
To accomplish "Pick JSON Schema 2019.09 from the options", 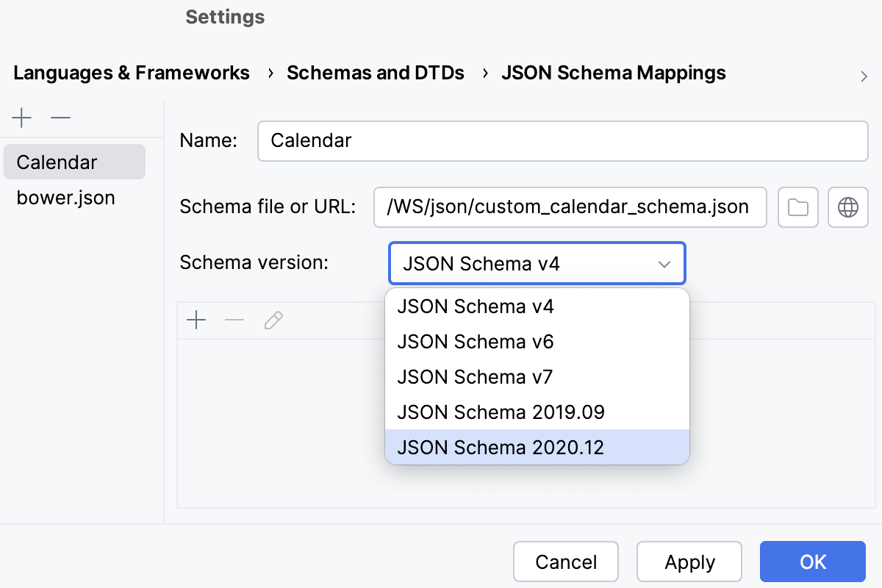I will (501, 412).
